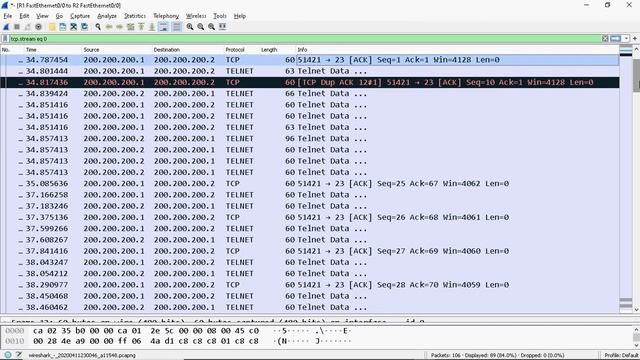The image size is (640, 360).
Task: Select ACK packet with Seq=25 Ack=67
Action: 310,184
